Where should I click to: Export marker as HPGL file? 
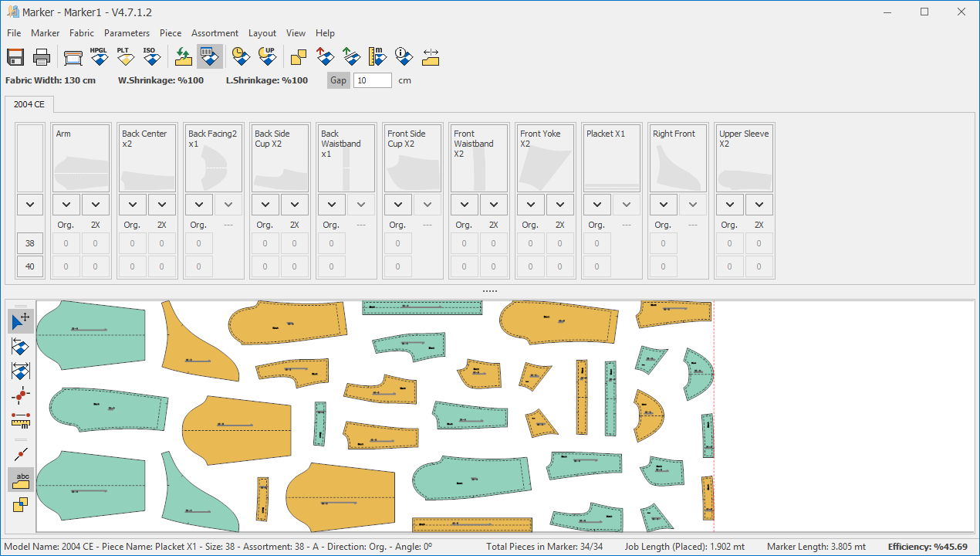[98, 56]
